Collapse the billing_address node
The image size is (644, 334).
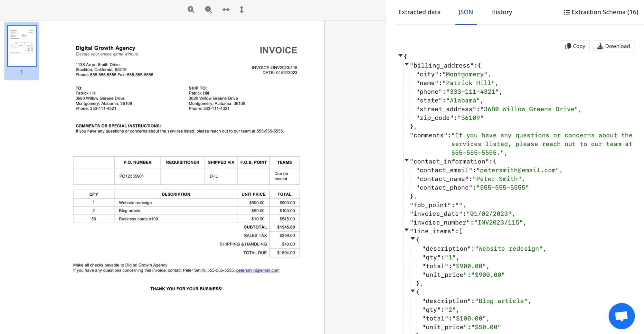[x=407, y=64]
